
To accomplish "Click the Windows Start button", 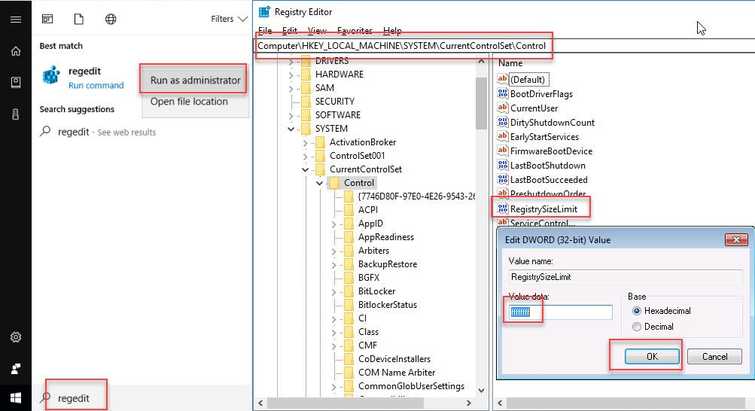I will (x=15, y=398).
